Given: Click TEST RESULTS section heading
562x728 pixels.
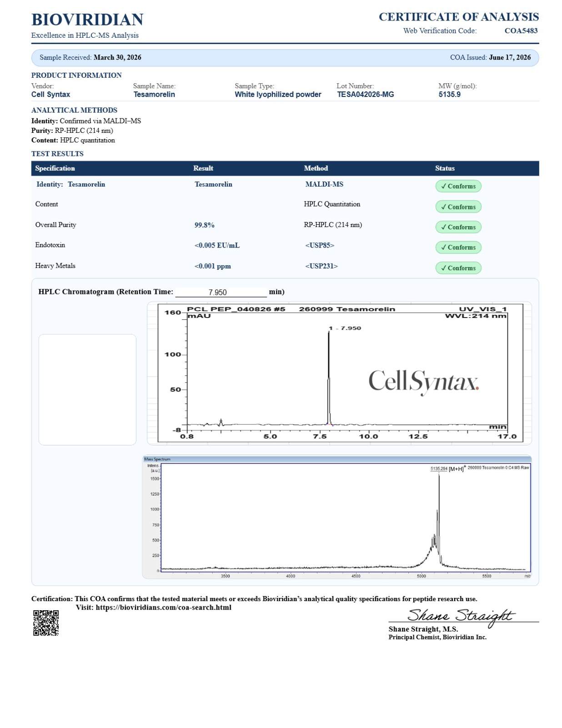Looking at the screenshot, I should tap(57, 154).
